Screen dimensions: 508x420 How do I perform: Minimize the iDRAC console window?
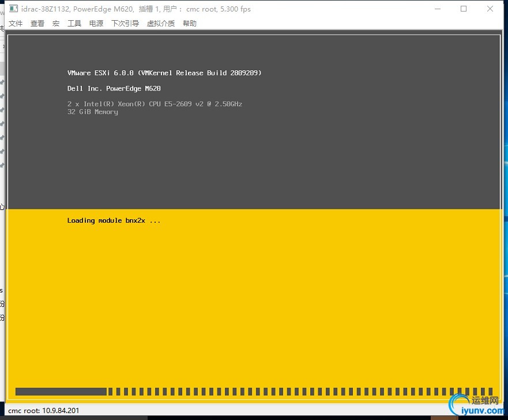click(x=438, y=9)
